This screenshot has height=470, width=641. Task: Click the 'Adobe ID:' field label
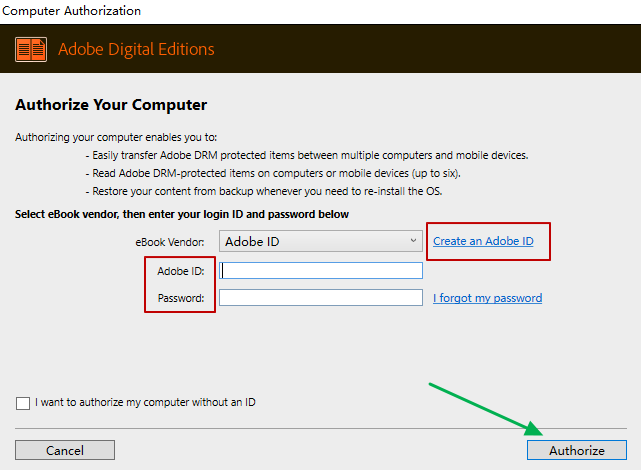[181, 271]
